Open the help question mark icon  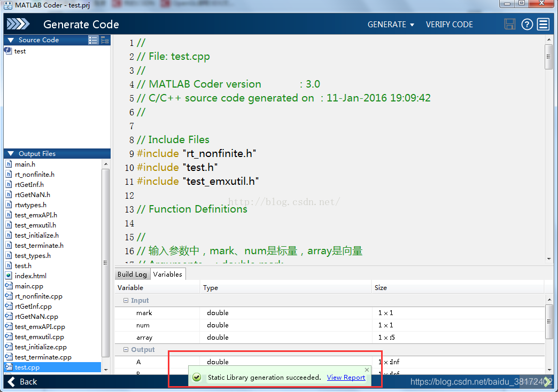(527, 24)
